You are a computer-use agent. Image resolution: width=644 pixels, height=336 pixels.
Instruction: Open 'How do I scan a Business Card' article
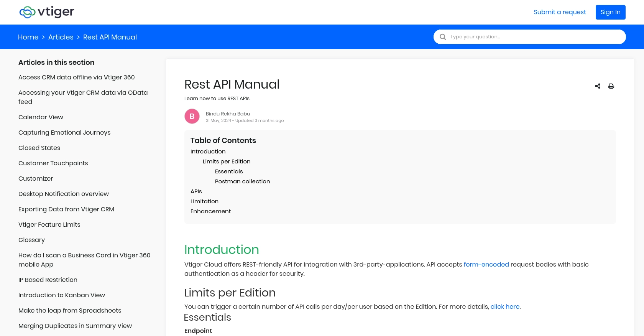84,260
